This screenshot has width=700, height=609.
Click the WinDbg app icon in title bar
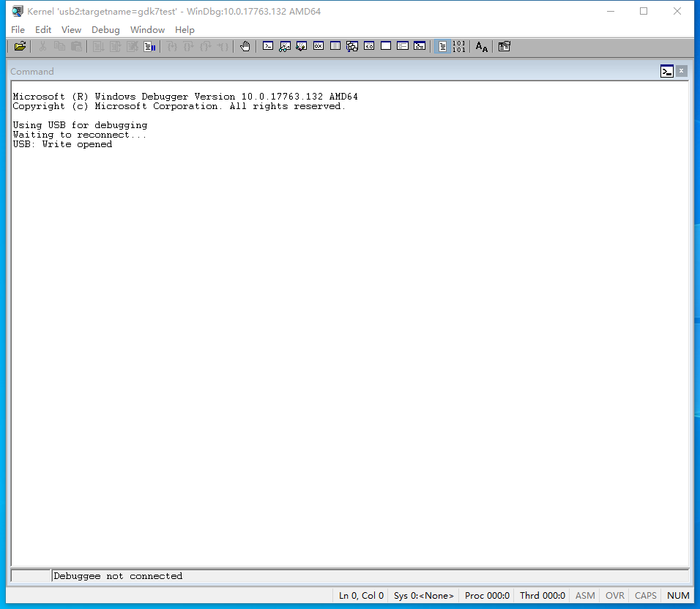point(18,11)
